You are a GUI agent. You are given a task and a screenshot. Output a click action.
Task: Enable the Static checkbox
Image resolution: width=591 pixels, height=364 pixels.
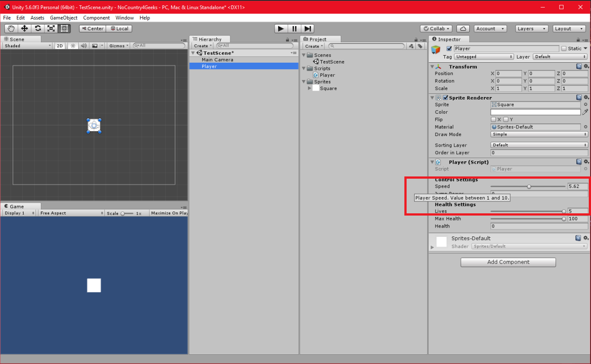[x=564, y=48]
